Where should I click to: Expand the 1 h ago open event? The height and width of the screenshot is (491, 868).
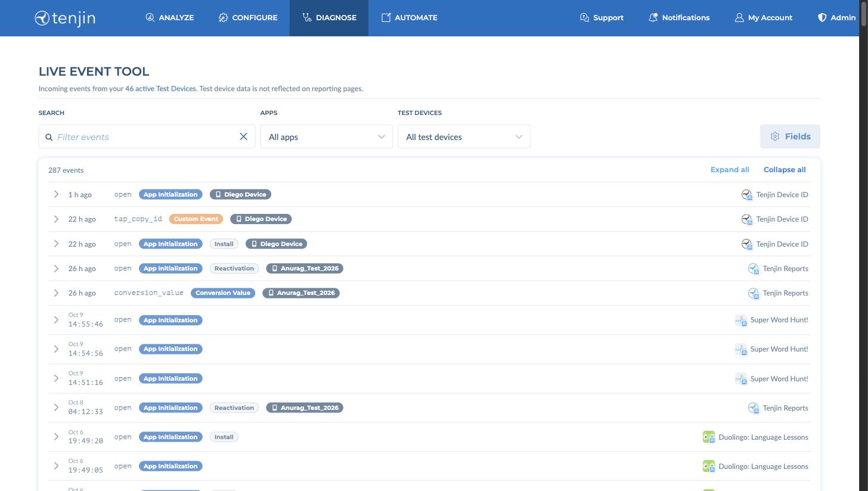click(56, 194)
